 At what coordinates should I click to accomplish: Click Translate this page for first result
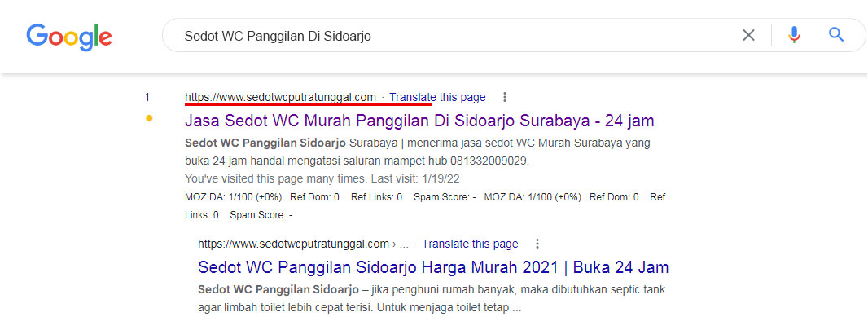[437, 98]
